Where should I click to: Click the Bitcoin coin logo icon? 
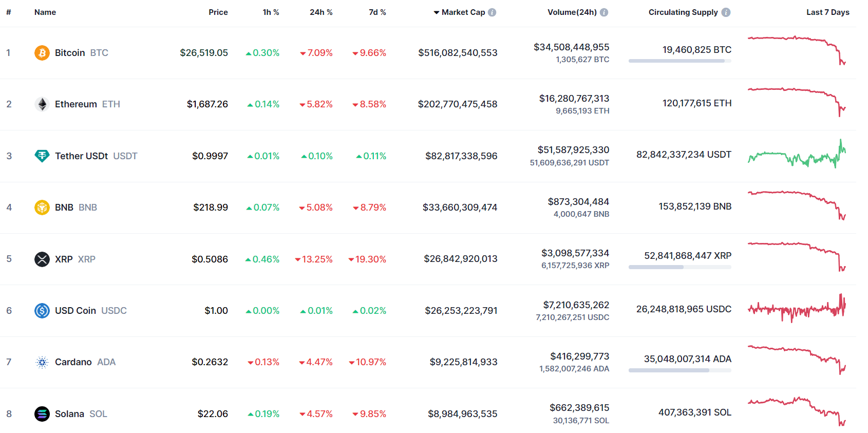click(x=42, y=53)
